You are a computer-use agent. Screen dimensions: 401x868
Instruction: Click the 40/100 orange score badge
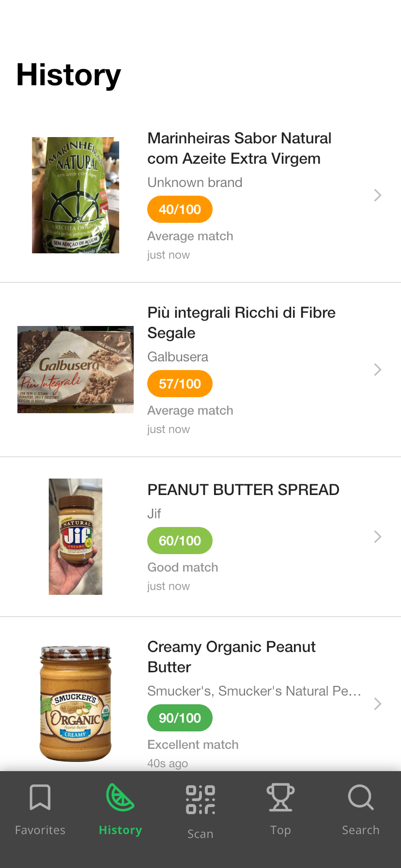click(x=180, y=209)
